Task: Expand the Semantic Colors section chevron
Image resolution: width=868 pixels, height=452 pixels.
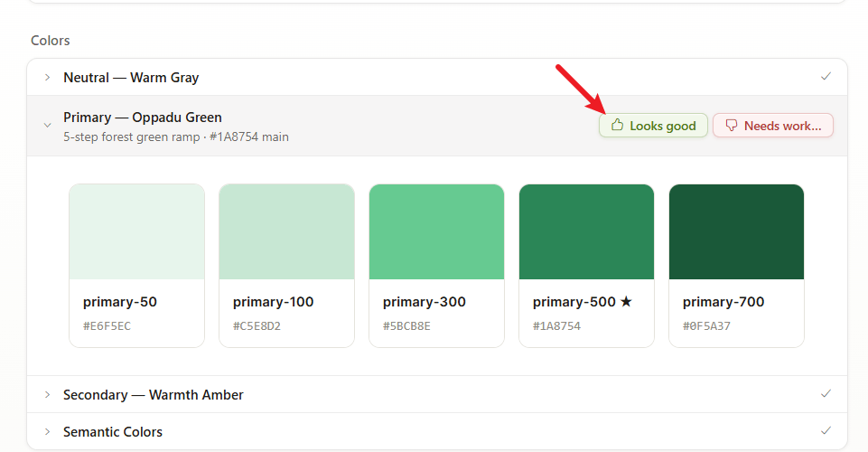Action: point(48,432)
